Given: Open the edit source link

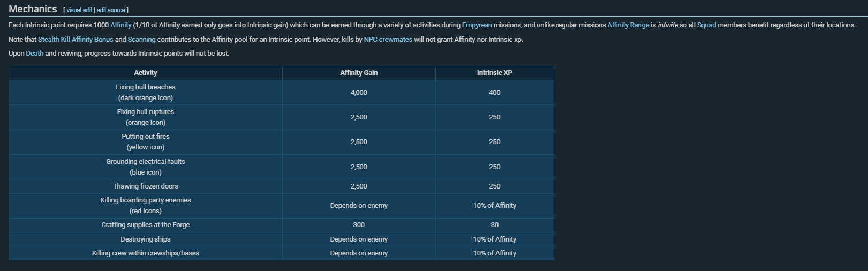Looking at the screenshot, I should [x=111, y=10].
